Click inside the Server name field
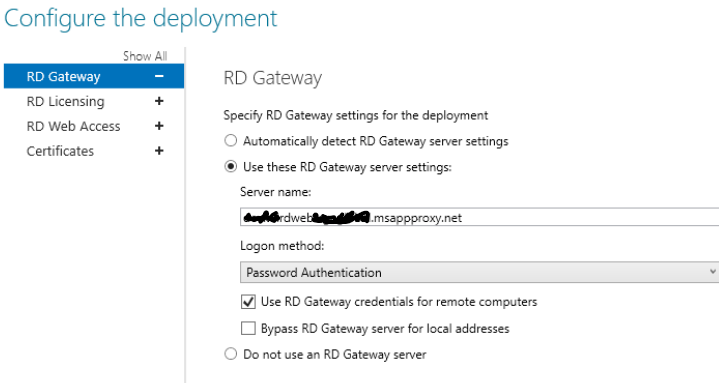 tap(480, 217)
